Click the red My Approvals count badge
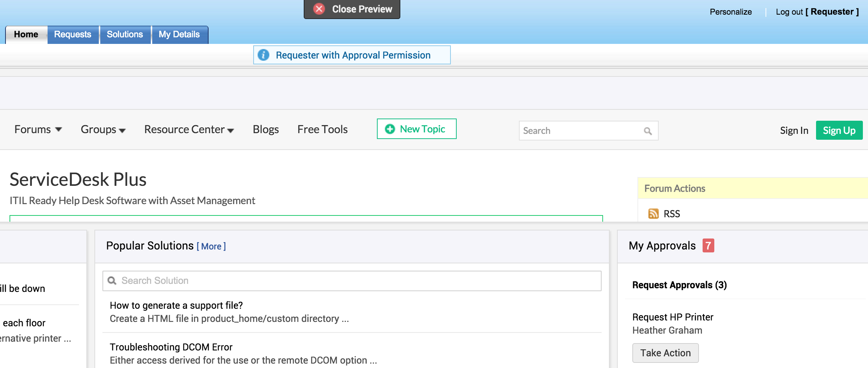 [708, 245]
